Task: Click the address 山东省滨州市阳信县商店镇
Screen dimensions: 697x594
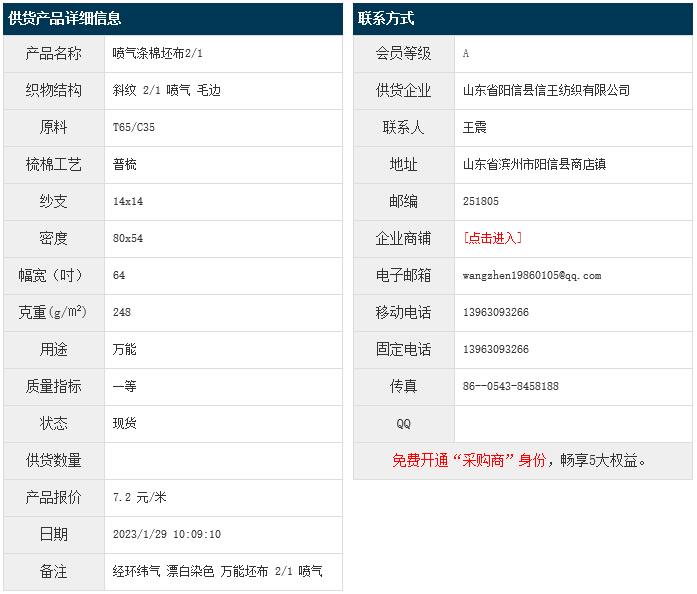Action: 534,164
